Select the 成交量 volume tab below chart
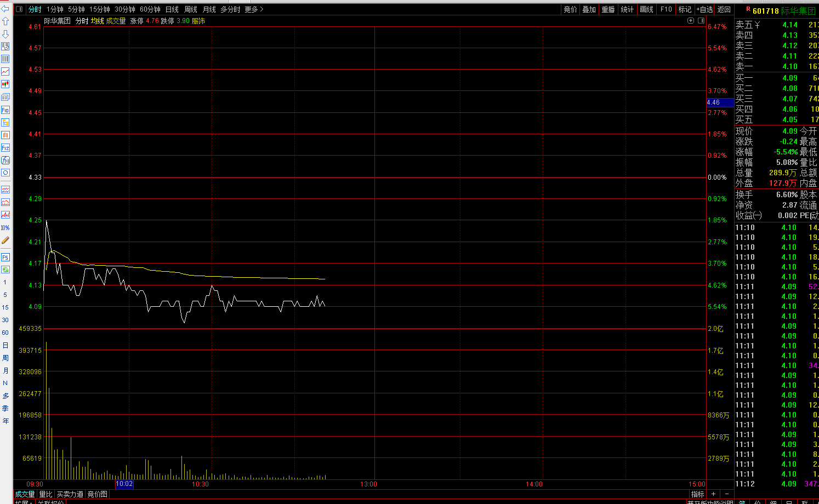Screen dimensions: 819x504 25,494
